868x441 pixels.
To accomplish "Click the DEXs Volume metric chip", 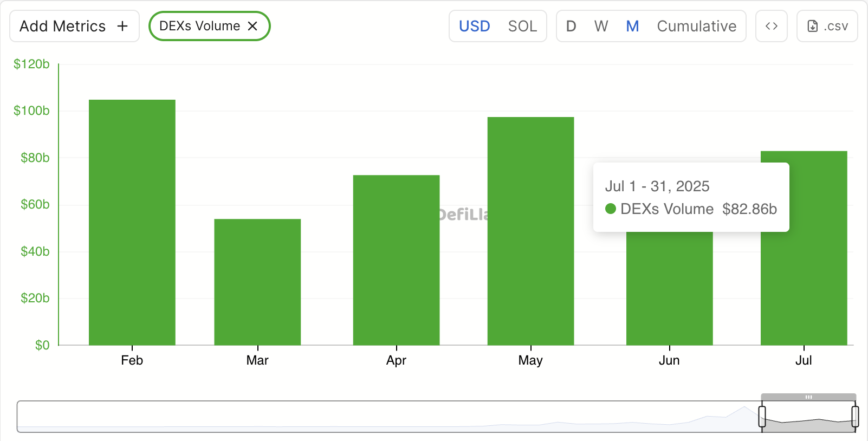I will [199, 26].
